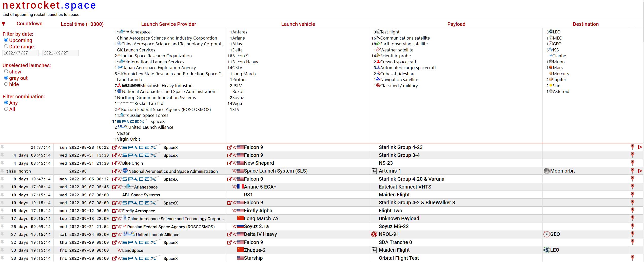Show map location pin for Orbital Flight Test
This screenshot has width=644, height=262.
[632, 258]
